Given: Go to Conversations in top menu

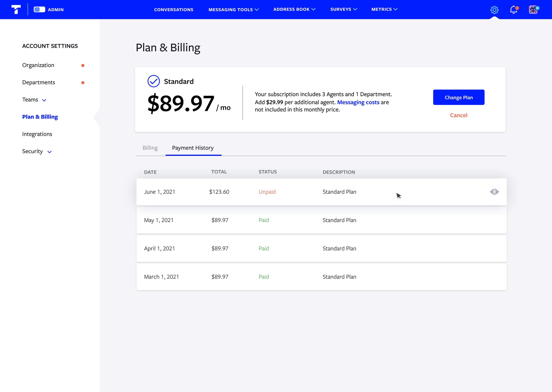Looking at the screenshot, I should (x=174, y=9).
